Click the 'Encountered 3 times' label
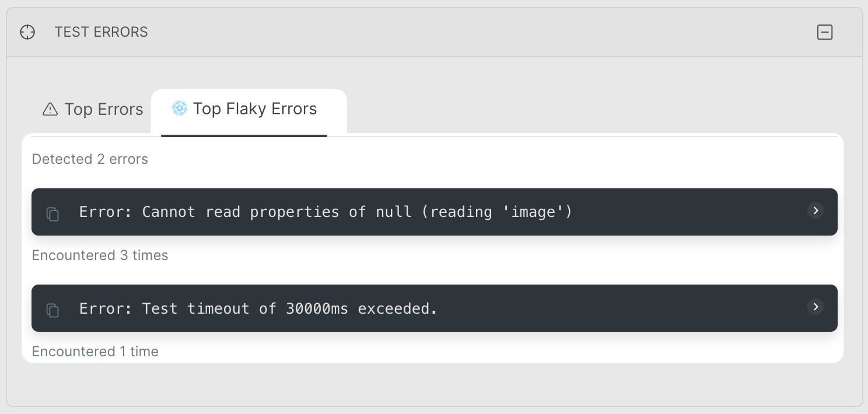This screenshot has width=868, height=414. [x=100, y=255]
